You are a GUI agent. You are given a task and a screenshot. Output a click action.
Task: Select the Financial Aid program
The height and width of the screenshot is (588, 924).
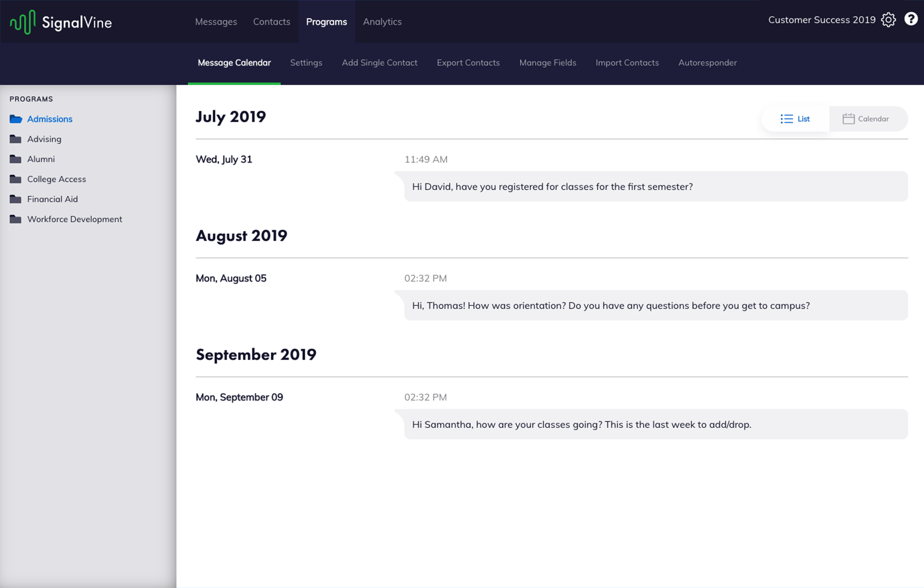point(52,199)
